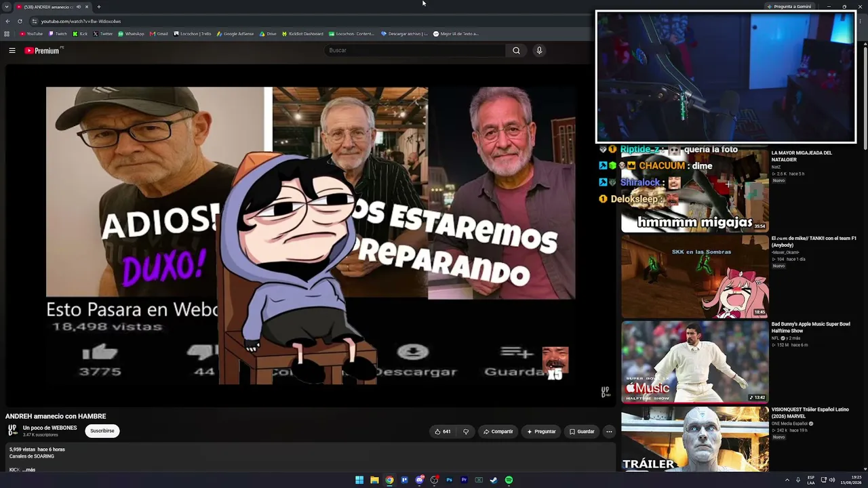The image size is (868, 488).
Task: Open Discord from the taskbar
Action: click(x=419, y=480)
